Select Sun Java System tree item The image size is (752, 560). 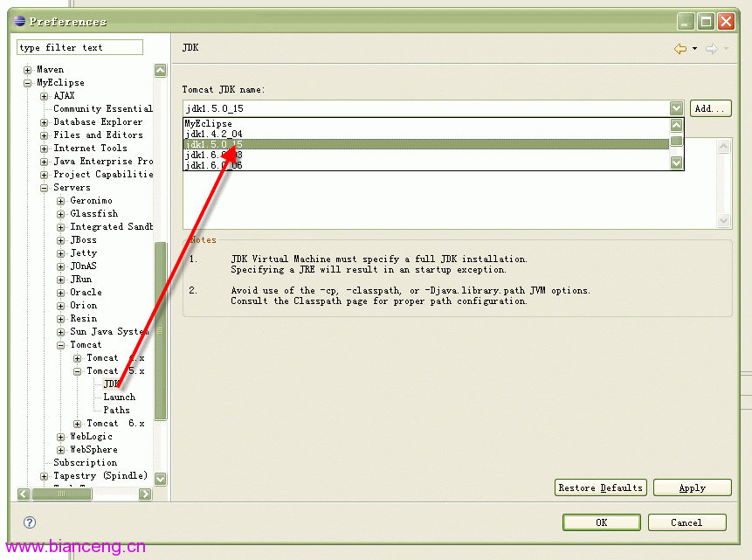pos(109,332)
